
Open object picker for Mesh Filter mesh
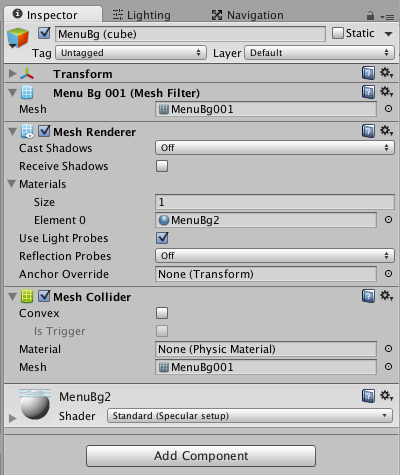pos(388,109)
